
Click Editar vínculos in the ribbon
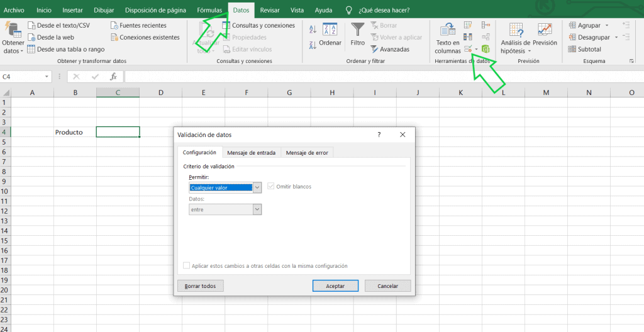coord(247,49)
